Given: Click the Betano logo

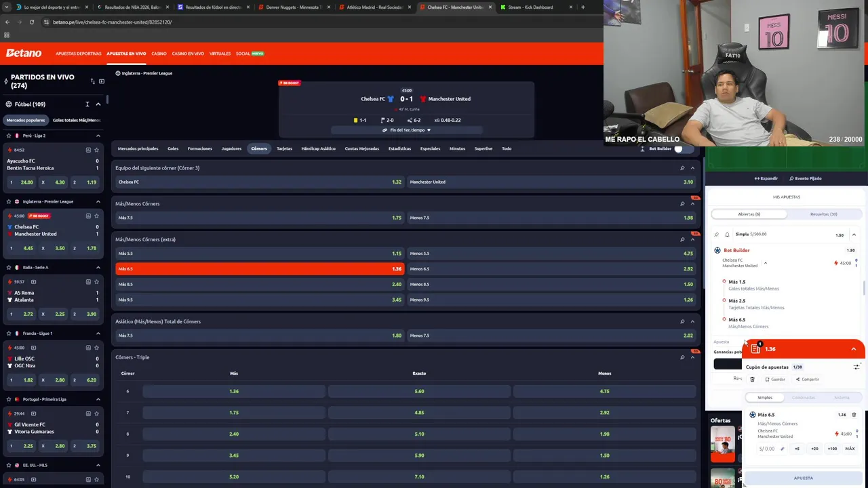Looking at the screenshot, I should (x=24, y=53).
